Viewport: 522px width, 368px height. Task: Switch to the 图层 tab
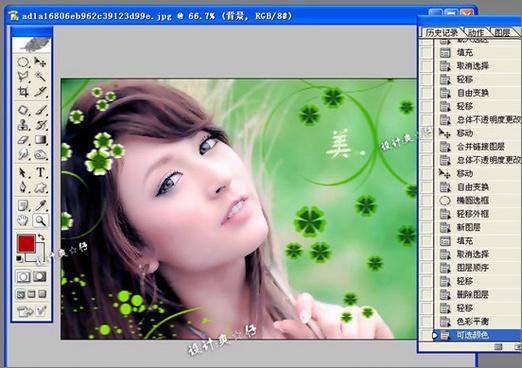[502, 33]
